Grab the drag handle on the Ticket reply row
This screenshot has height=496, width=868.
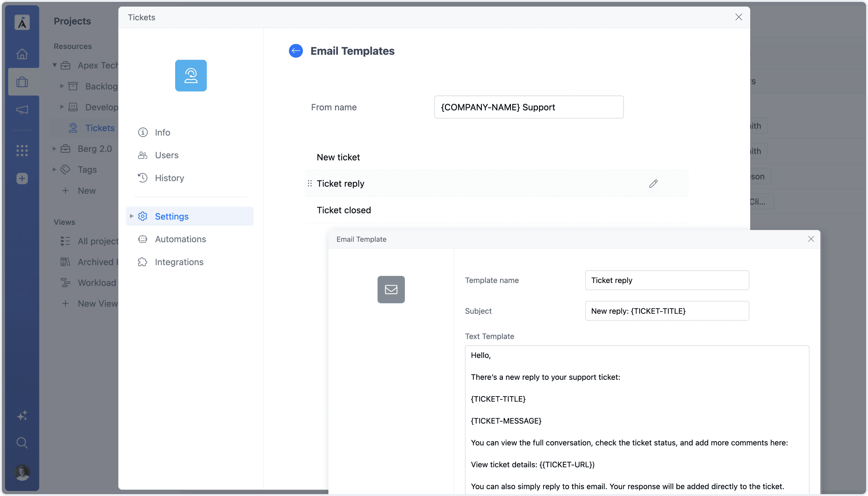(x=309, y=184)
